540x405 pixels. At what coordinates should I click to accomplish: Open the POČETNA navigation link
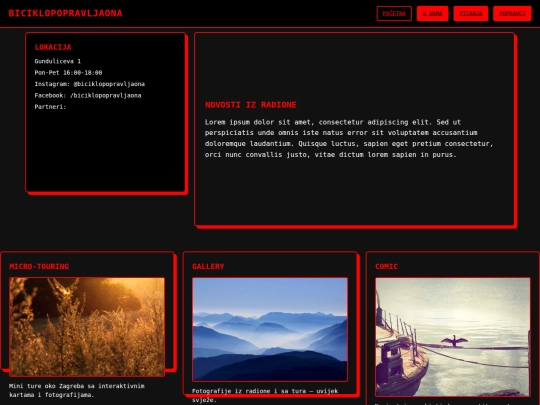click(x=394, y=13)
